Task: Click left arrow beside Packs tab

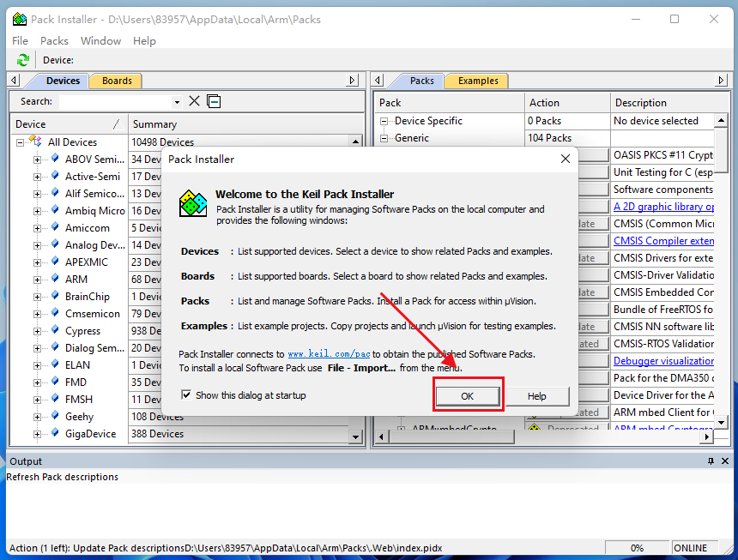Action: pos(378,81)
